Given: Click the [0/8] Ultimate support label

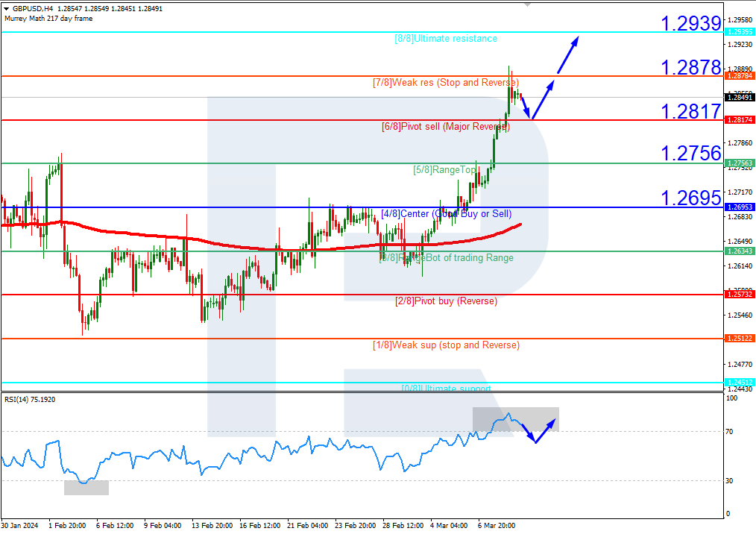Looking at the screenshot, I should tap(447, 389).
